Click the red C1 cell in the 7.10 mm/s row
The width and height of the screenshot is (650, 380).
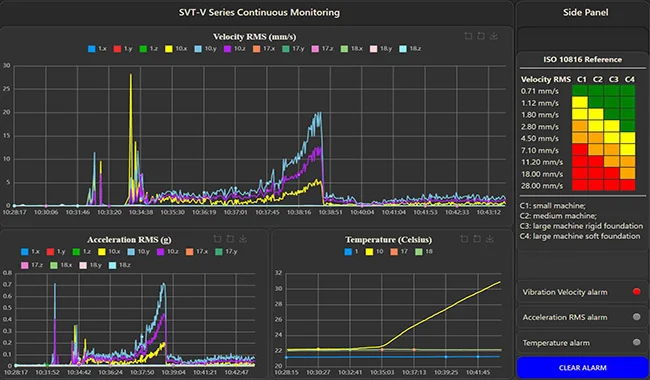580,150
